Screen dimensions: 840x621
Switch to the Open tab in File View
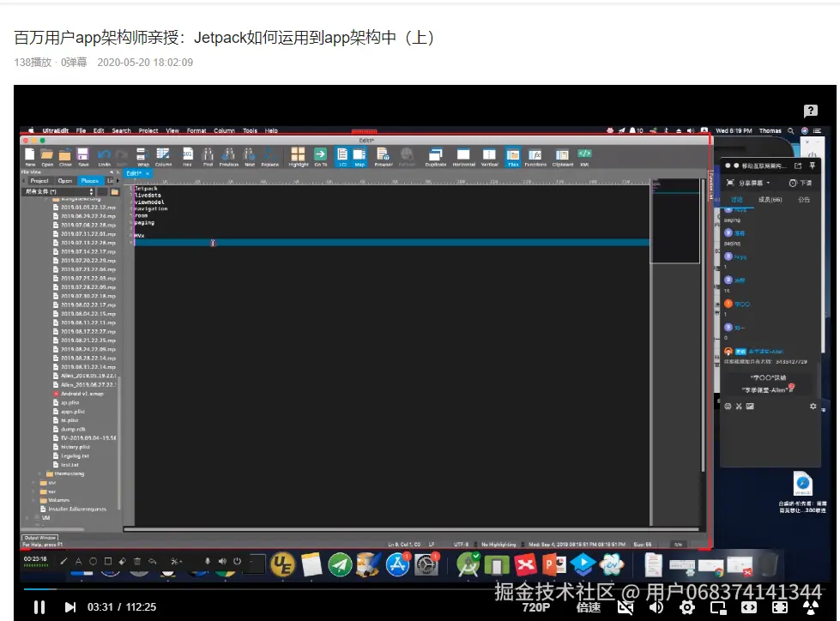[65, 181]
